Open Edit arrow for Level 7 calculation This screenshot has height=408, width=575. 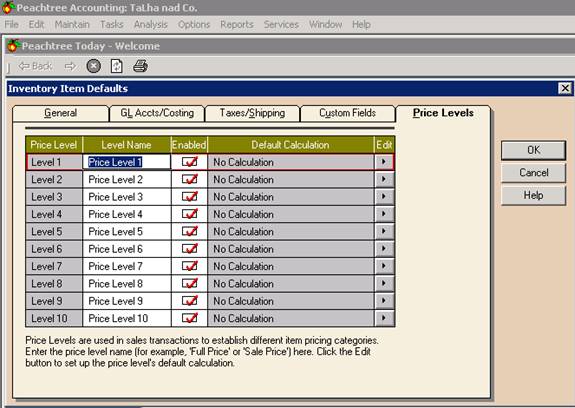point(384,266)
